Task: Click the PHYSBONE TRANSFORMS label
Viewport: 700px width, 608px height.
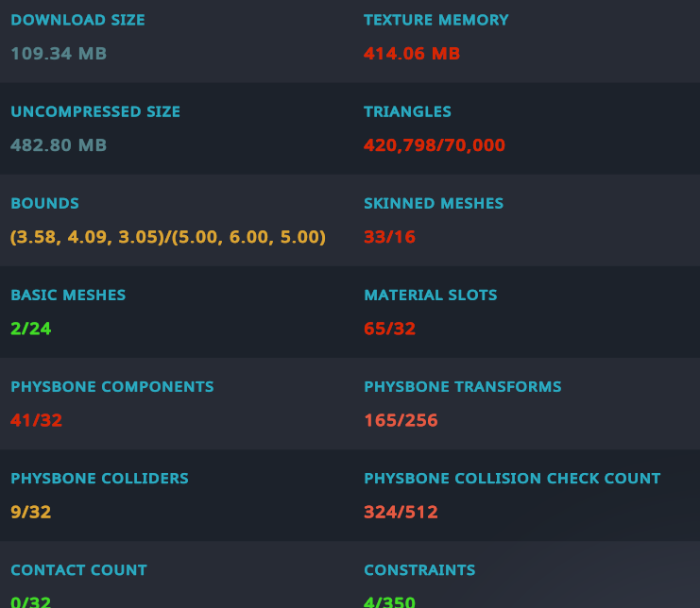Action: coord(463,387)
